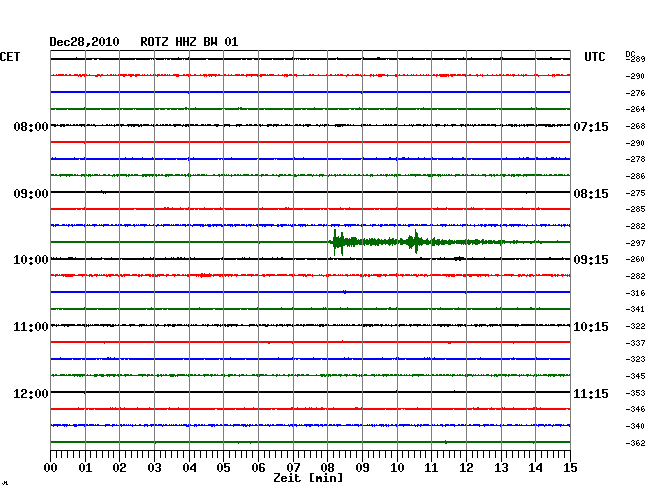This screenshot has width=650, height=494.
Task: Pick the DC offset value '-297'
Action: tap(635, 243)
